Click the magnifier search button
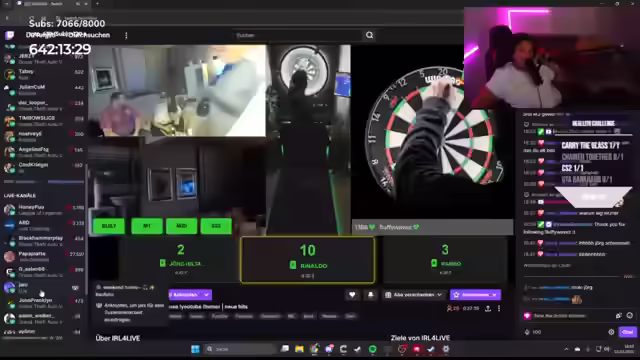640x360 pixels. (369, 35)
